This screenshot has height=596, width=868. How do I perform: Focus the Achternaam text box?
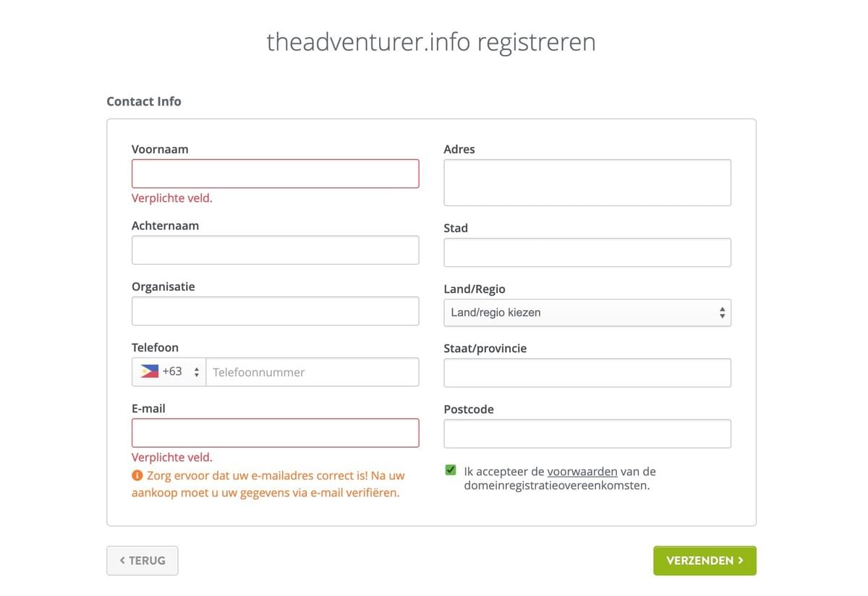[x=275, y=250]
